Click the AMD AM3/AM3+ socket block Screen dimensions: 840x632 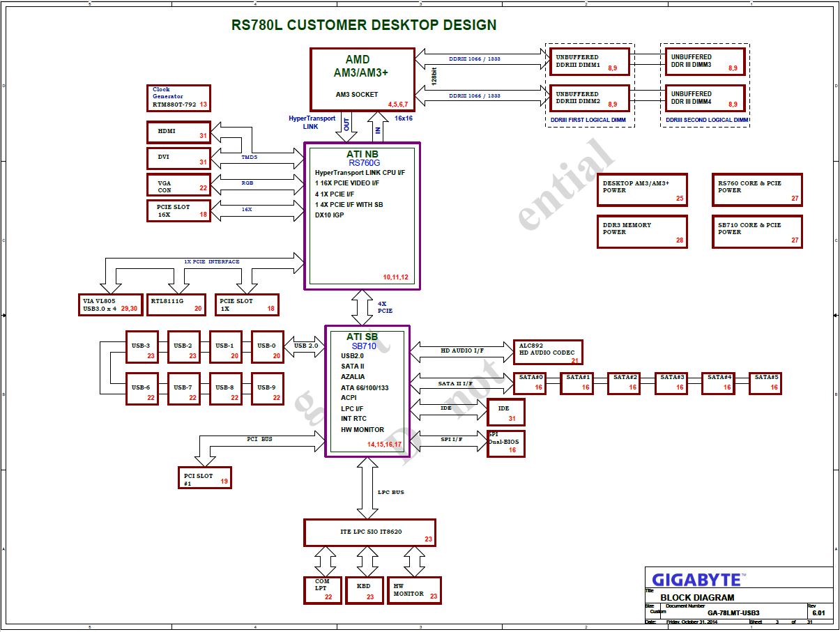coord(362,79)
